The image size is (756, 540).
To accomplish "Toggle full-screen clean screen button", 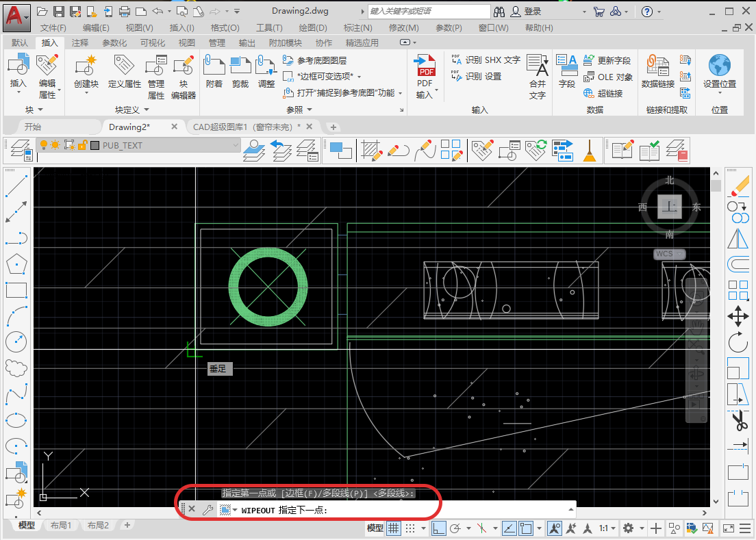I will click(728, 528).
